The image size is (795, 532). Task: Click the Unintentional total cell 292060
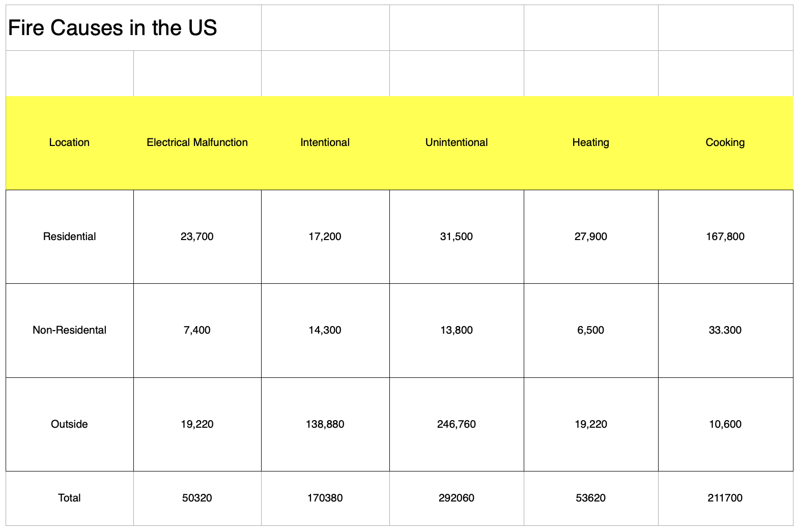click(x=456, y=498)
